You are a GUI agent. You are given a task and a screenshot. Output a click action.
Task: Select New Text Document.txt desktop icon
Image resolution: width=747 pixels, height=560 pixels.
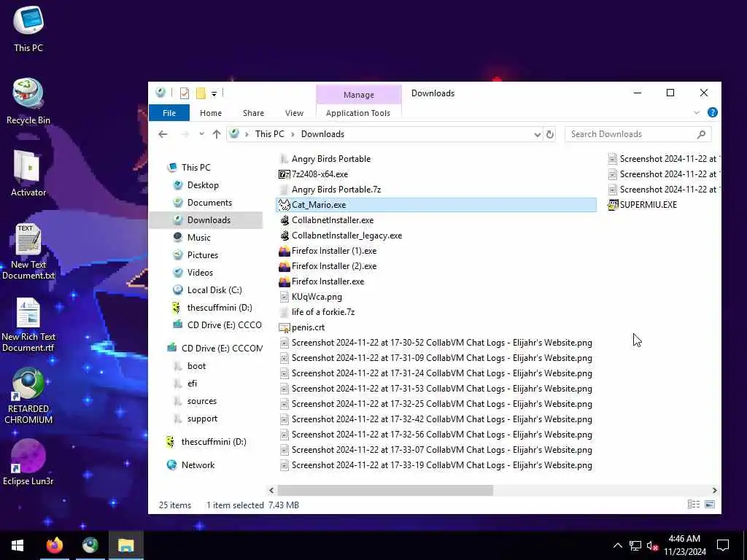(x=28, y=252)
